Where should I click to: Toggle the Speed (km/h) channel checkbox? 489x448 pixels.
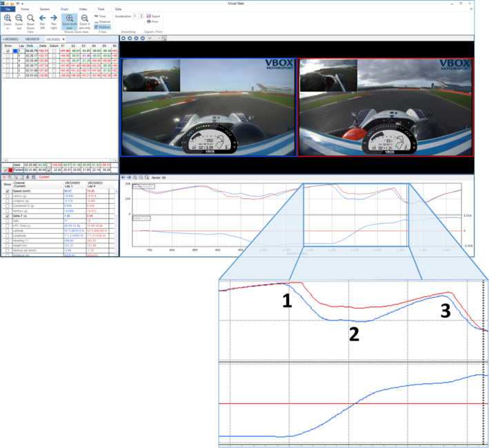(8, 191)
